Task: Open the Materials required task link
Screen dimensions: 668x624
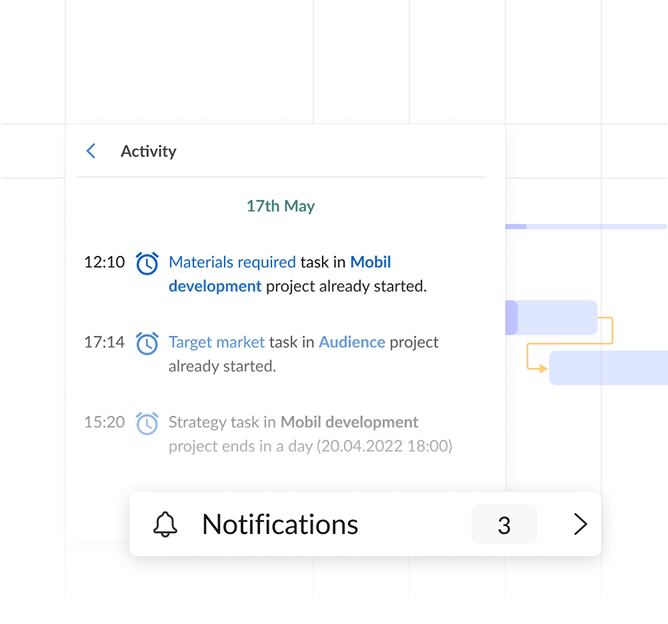Action: coord(232,262)
